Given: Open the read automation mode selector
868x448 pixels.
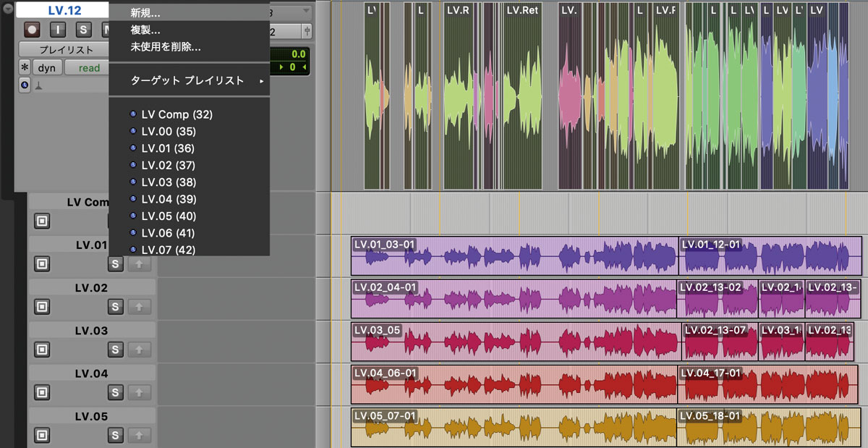Looking at the screenshot, I should 88,68.
